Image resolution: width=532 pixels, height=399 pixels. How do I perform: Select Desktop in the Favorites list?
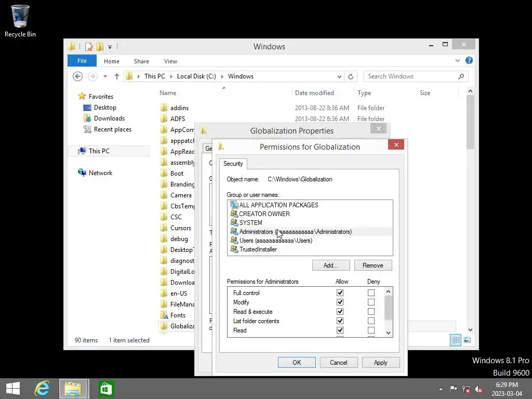pyautogui.click(x=105, y=107)
